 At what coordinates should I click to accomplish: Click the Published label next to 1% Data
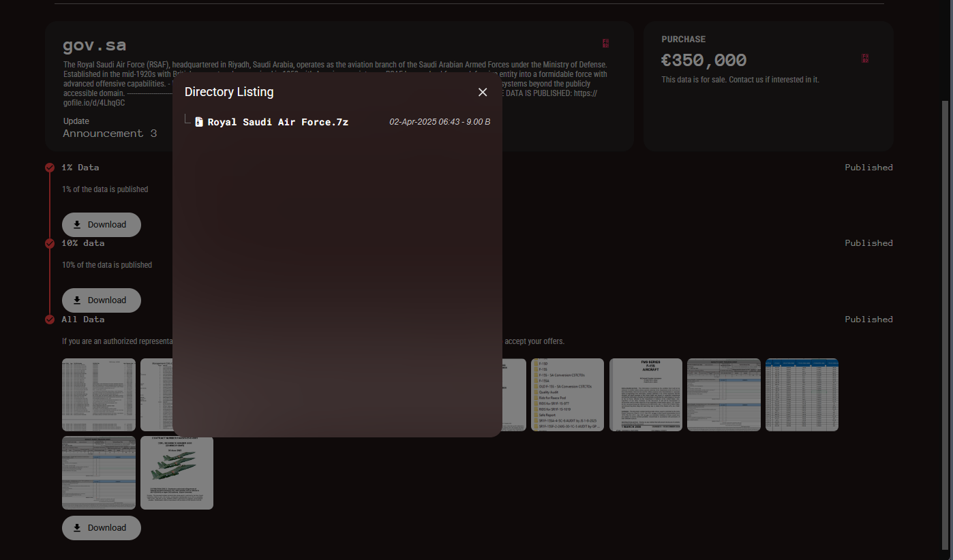click(868, 167)
